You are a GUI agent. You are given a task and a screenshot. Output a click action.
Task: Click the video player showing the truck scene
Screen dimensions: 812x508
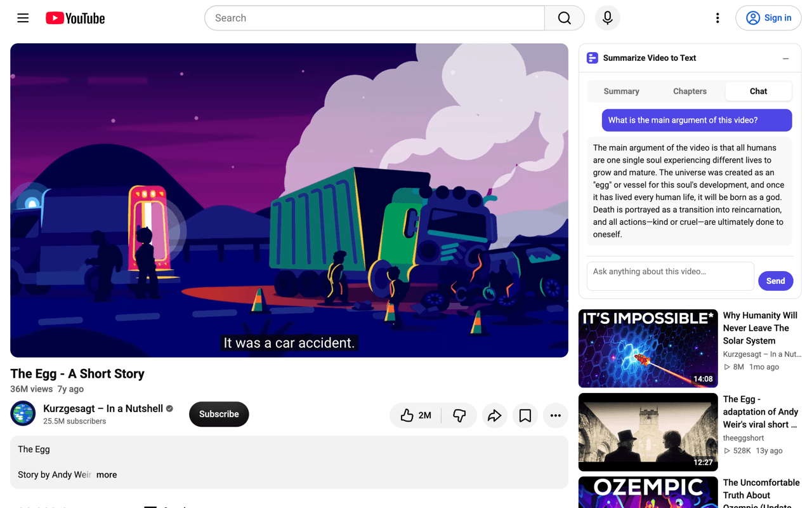coord(289,200)
